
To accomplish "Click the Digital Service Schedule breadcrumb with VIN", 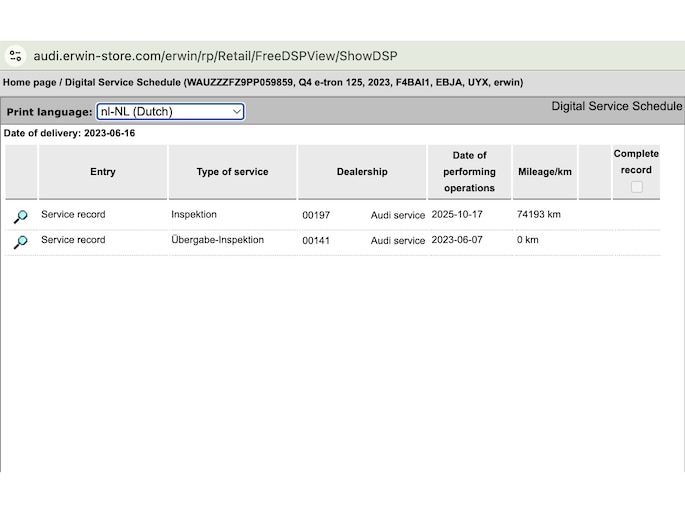I will pyautogui.click(x=294, y=83).
